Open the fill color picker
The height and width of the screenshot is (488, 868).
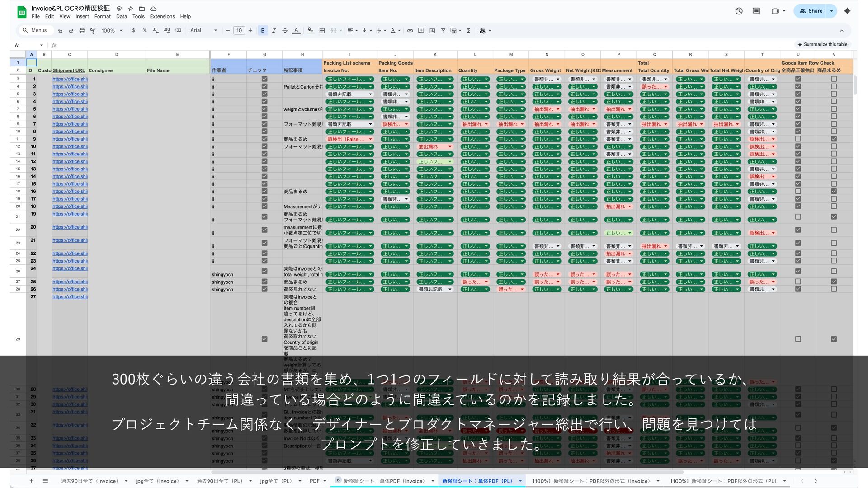310,31
